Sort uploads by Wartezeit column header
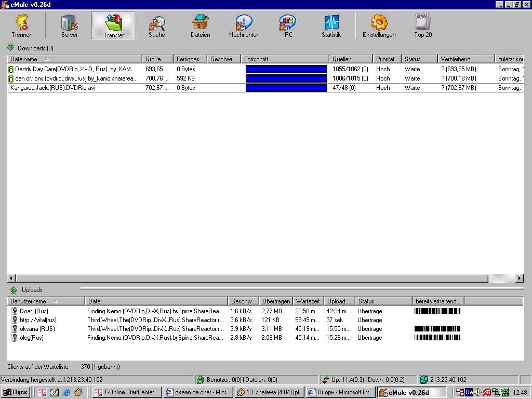 (x=308, y=301)
